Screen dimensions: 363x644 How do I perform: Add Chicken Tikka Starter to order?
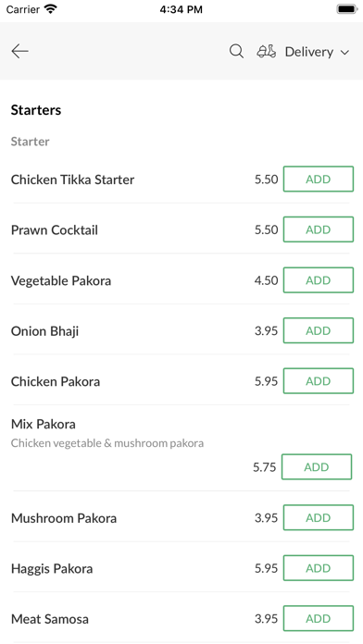[x=319, y=180]
